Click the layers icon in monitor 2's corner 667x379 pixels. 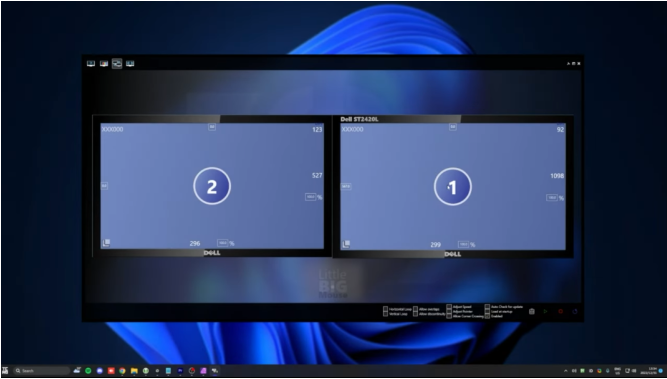tap(106, 243)
